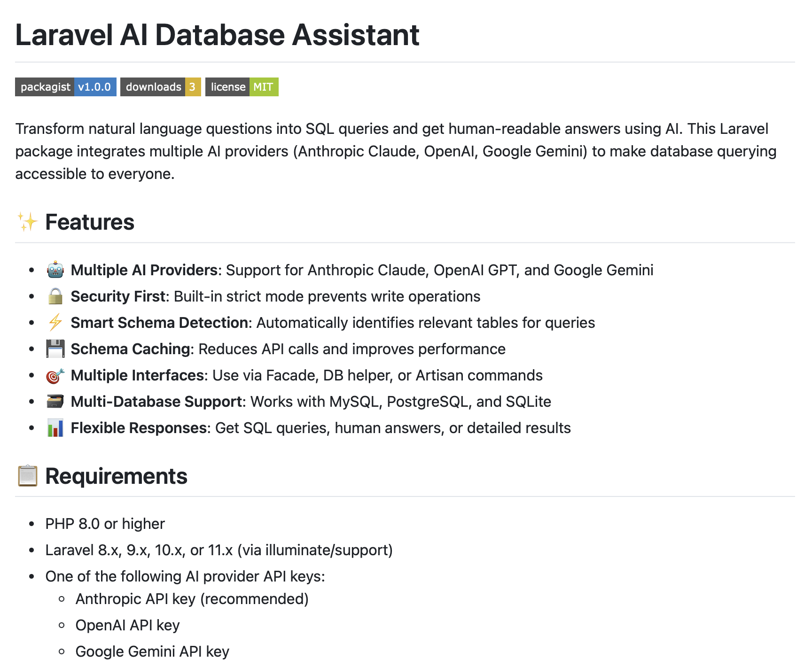The height and width of the screenshot is (667, 812).
Task: Click the Google Gemini API key item
Action: pos(152,651)
